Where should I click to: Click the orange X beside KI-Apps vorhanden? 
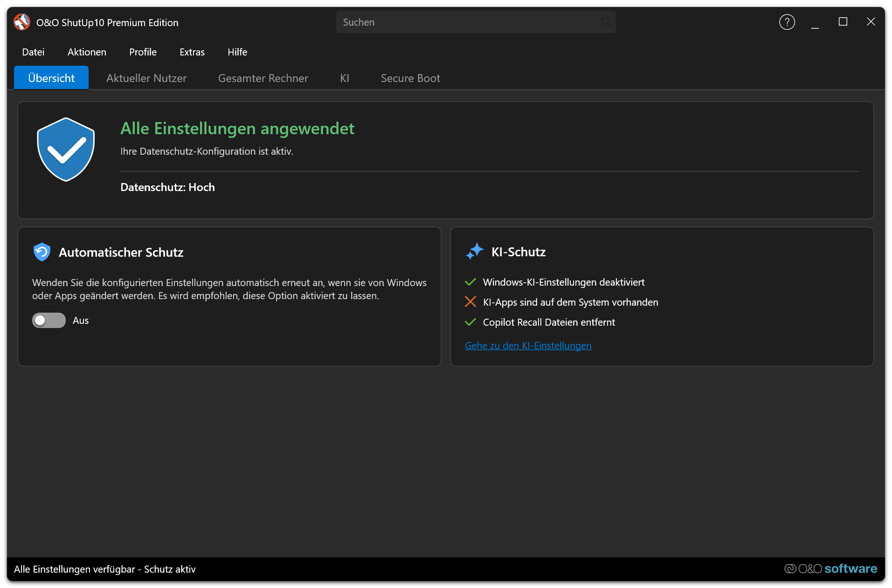[470, 302]
